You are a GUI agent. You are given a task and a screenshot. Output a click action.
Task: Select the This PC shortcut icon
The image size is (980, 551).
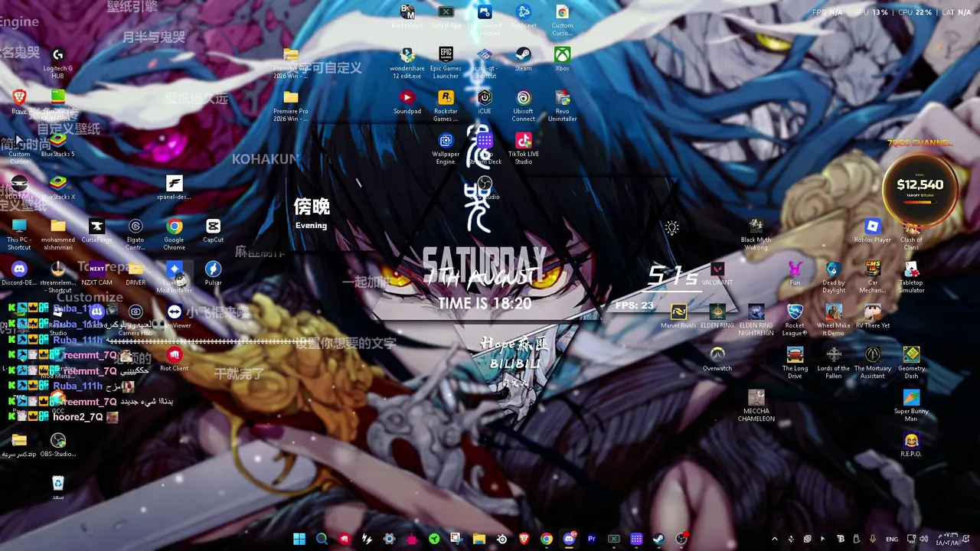tap(19, 234)
